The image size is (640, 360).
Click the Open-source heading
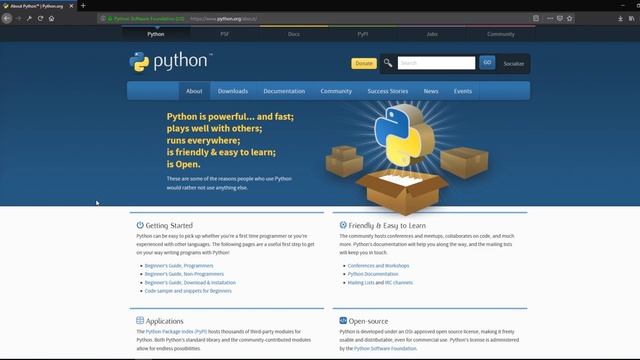pos(368,321)
